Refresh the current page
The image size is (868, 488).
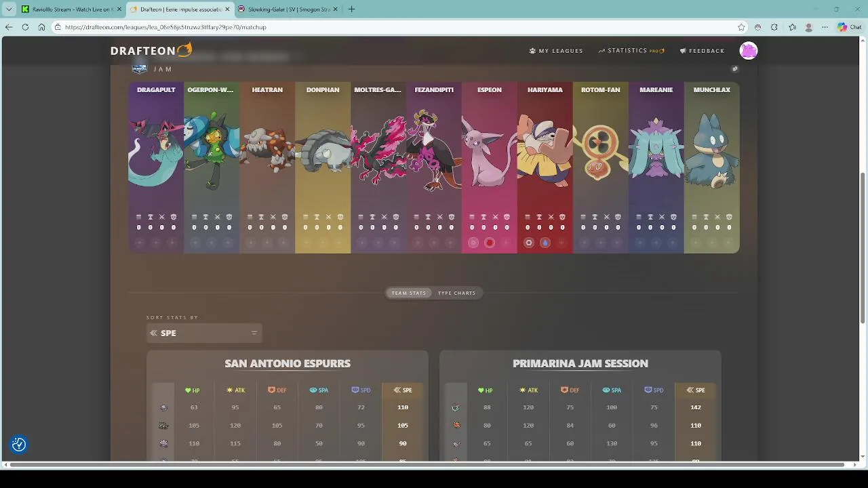(25, 27)
